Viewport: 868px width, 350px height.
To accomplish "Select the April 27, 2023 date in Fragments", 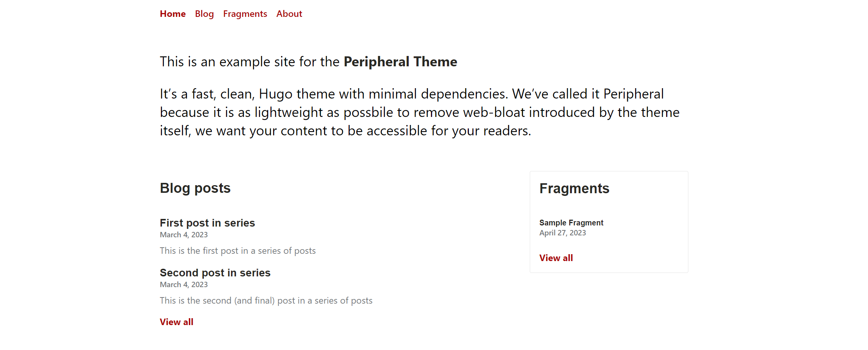I will coord(563,233).
